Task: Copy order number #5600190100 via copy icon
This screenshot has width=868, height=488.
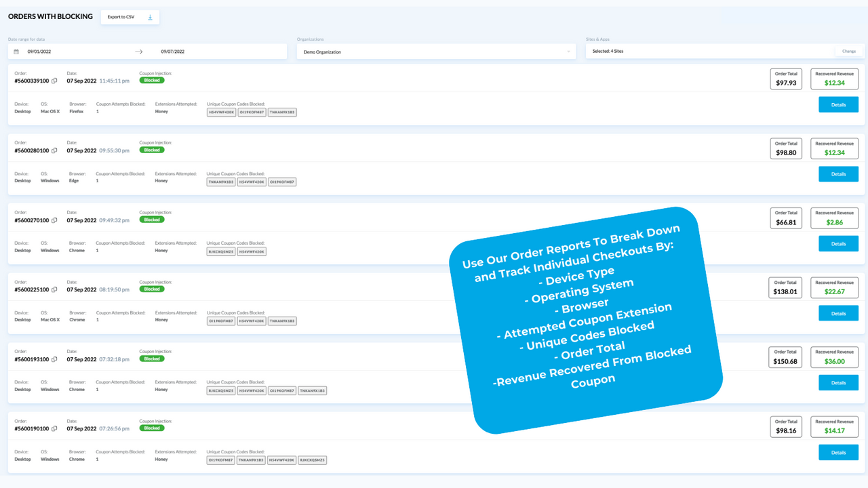Action: [54, 428]
